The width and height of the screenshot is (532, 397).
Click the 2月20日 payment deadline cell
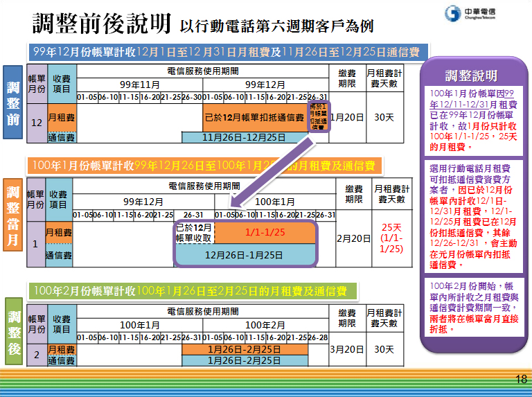pyautogui.click(x=353, y=238)
